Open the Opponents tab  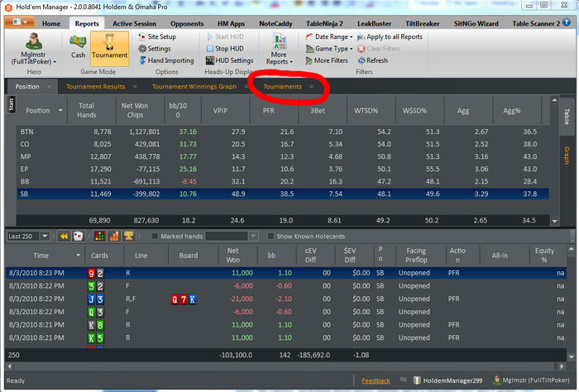[187, 23]
